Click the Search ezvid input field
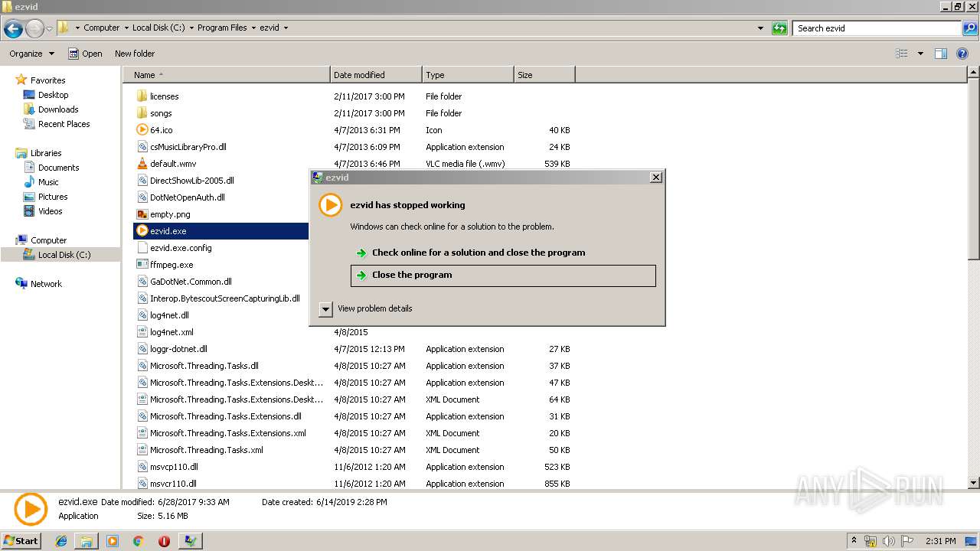This screenshot has height=551, width=980. coord(877,28)
